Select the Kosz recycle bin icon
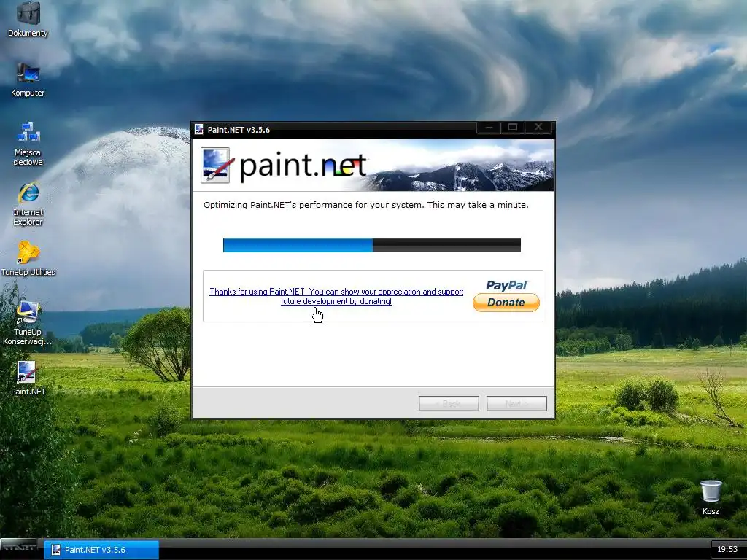This screenshot has width=747, height=560. click(711, 497)
